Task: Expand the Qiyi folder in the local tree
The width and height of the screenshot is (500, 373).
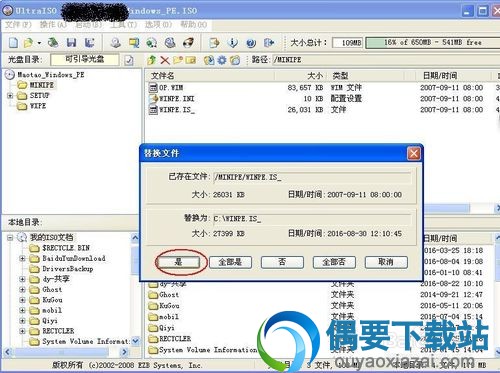Action: (22, 321)
